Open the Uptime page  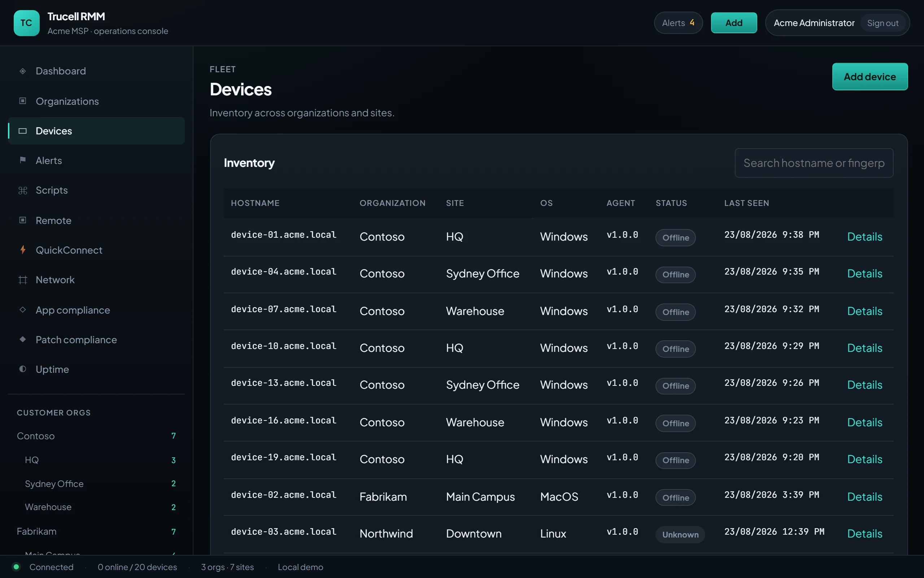pos(96,370)
